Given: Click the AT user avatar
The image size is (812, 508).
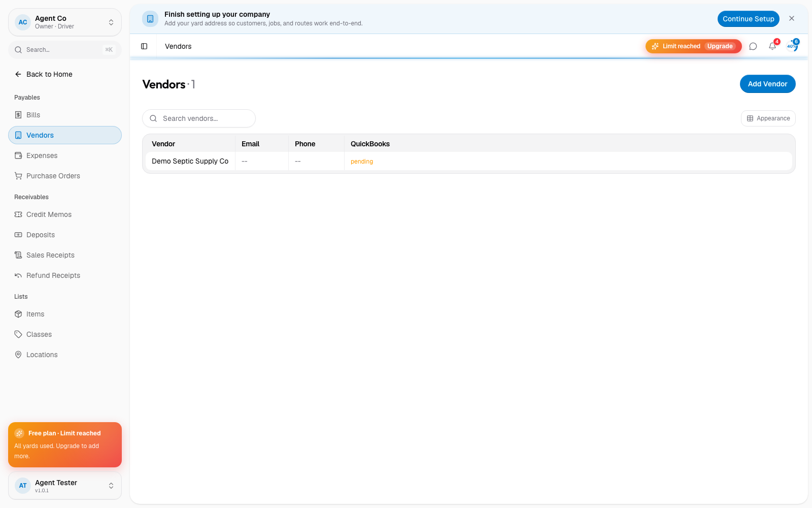Looking at the screenshot, I should click(23, 486).
